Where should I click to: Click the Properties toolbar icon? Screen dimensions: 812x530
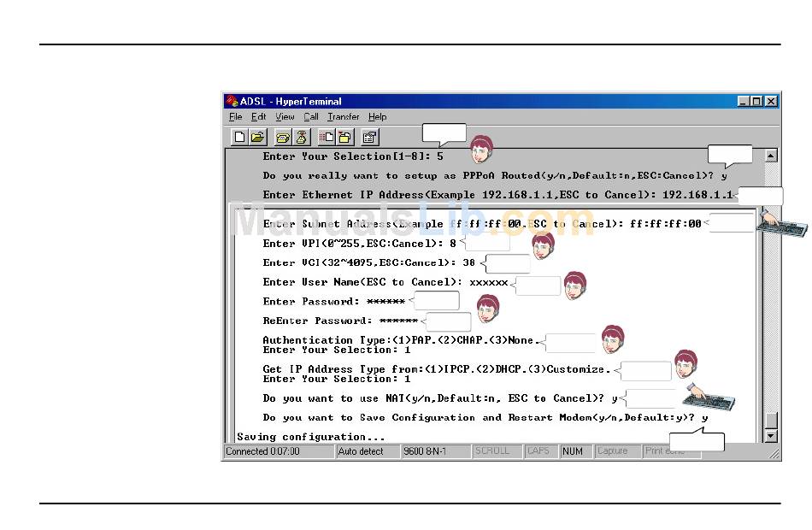tap(369, 137)
